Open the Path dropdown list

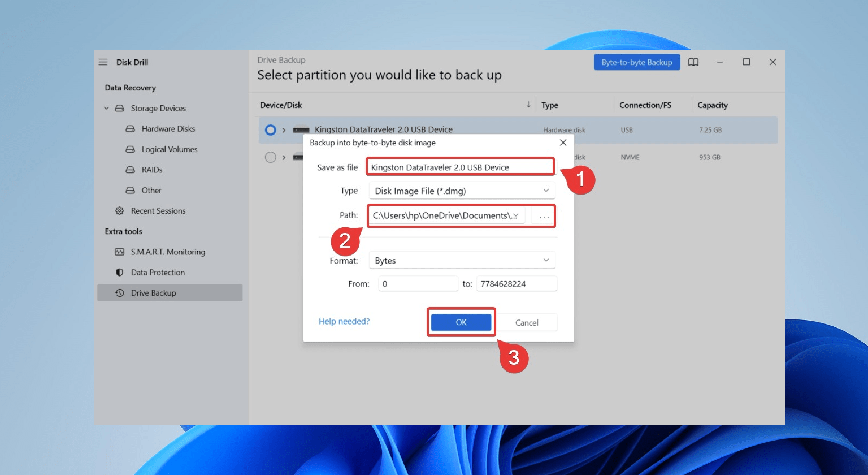coord(516,215)
